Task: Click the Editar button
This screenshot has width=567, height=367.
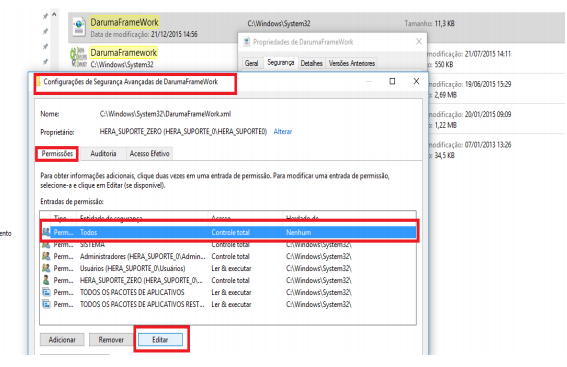Action: pyautogui.click(x=160, y=340)
